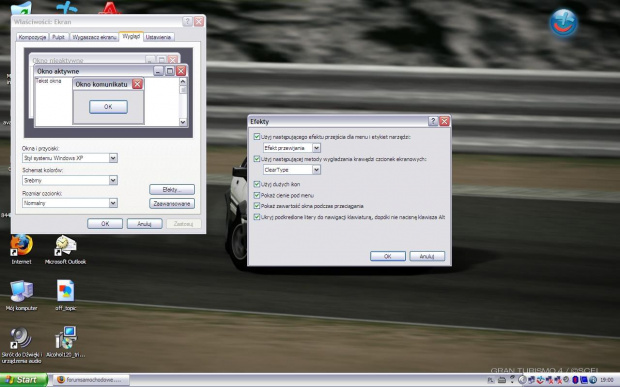Viewport: 620px width, 387px height.
Task: Click OK in the Efekty dialog
Action: click(x=388, y=256)
